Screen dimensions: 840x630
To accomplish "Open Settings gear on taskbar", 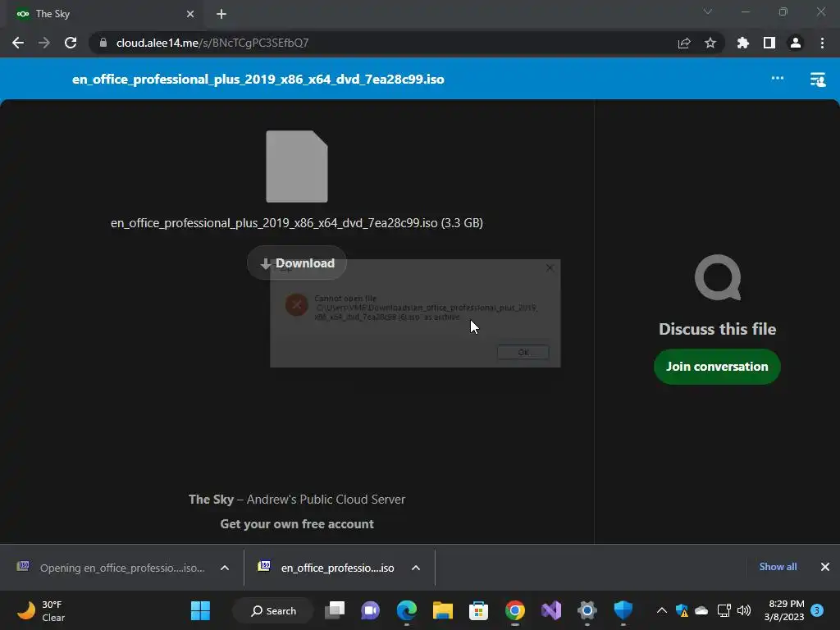I will [x=587, y=610].
